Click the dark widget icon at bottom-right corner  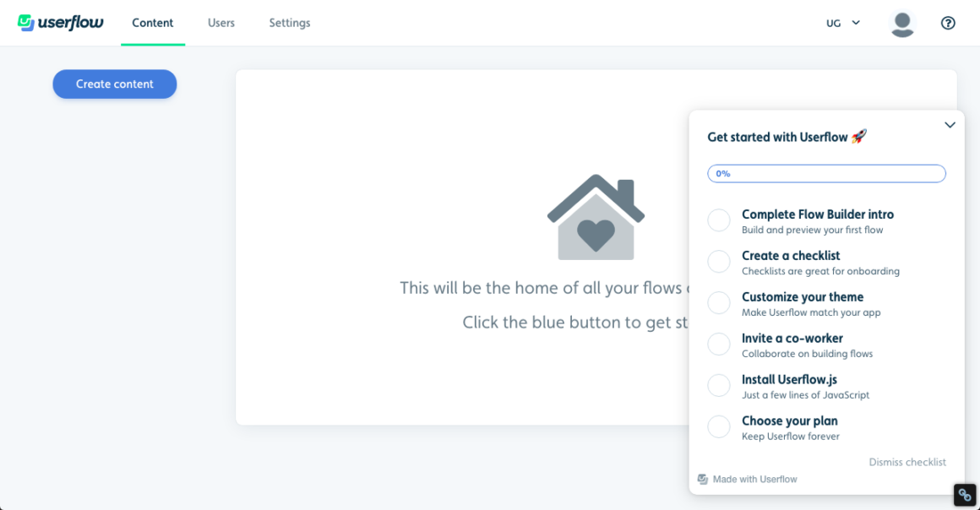coord(965,496)
